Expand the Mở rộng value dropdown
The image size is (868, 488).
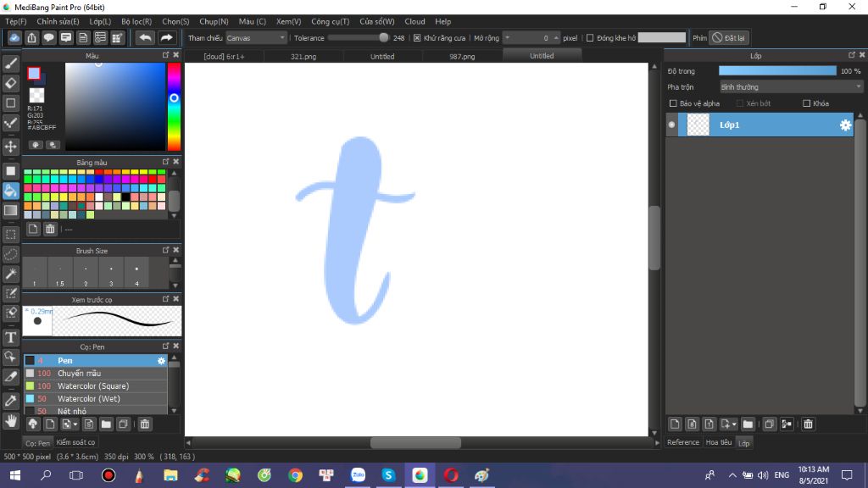[507, 38]
